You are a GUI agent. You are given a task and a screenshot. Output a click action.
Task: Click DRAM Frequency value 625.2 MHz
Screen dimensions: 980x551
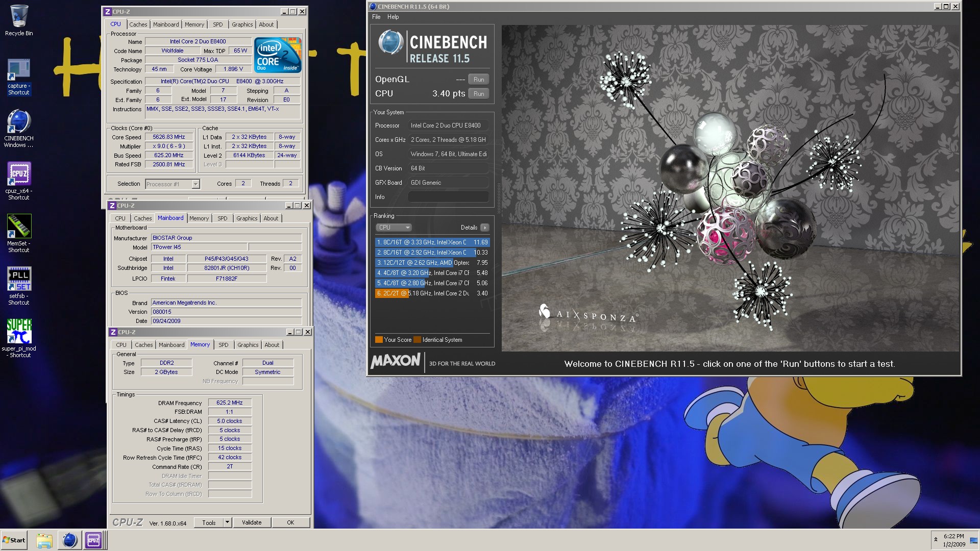tap(230, 403)
